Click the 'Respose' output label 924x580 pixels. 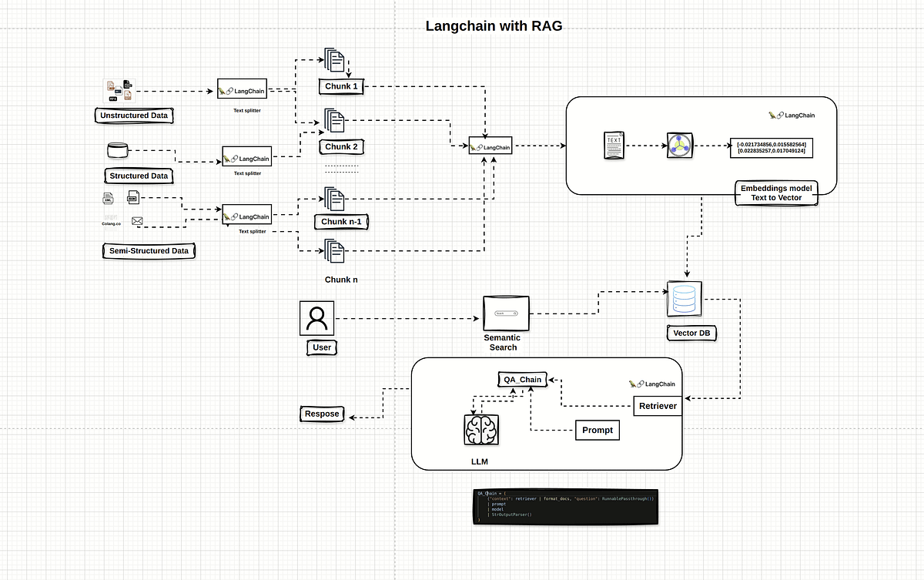pos(322,414)
